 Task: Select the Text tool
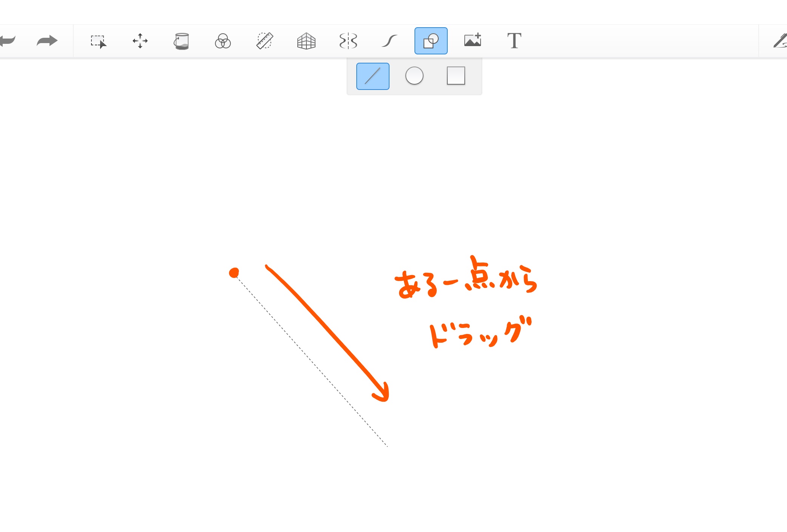[514, 41]
